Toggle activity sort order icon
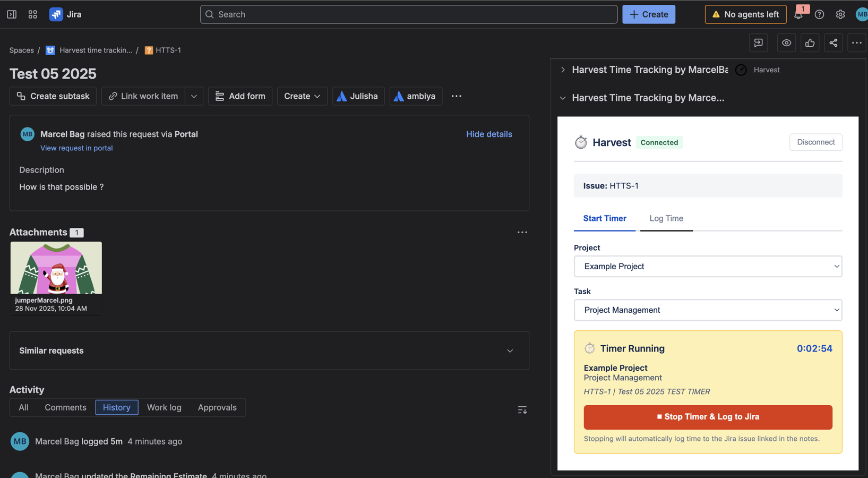868x478 pixels. 522,409
